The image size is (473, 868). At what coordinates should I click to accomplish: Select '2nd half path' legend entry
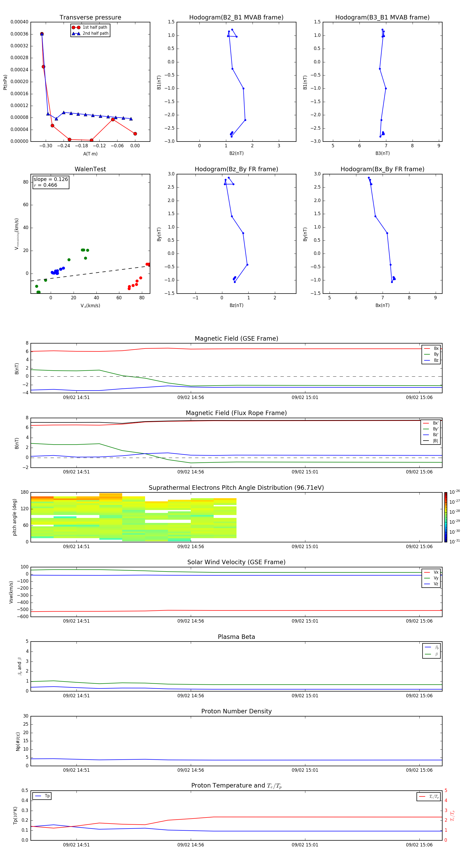point(90,33)
